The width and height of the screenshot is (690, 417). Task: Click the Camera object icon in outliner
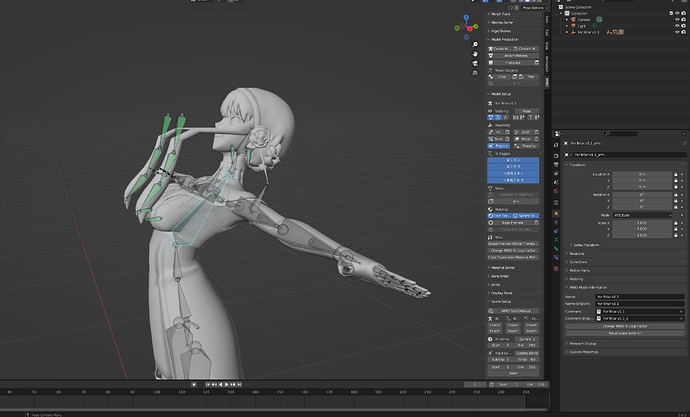pos(573,19)
